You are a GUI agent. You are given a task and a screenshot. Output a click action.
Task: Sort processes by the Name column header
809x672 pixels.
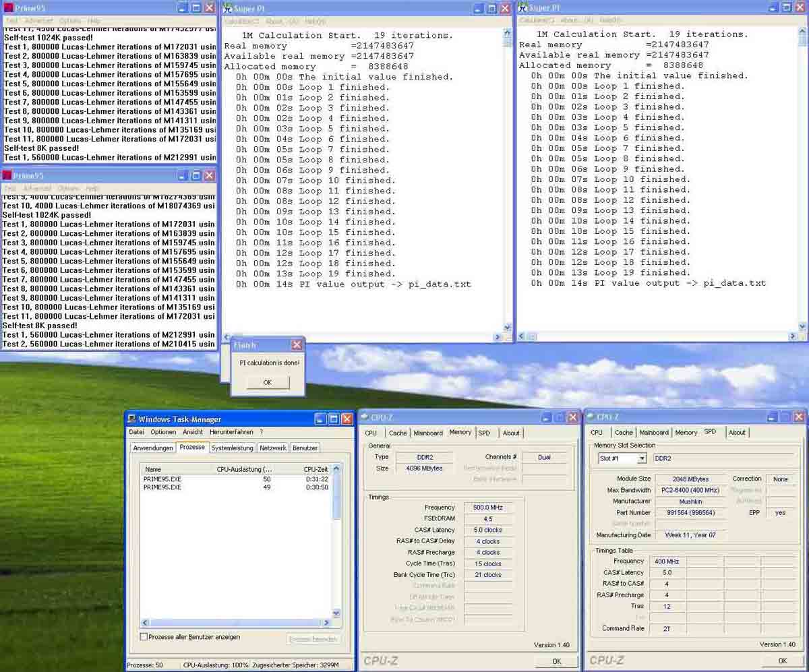(177, 469)
